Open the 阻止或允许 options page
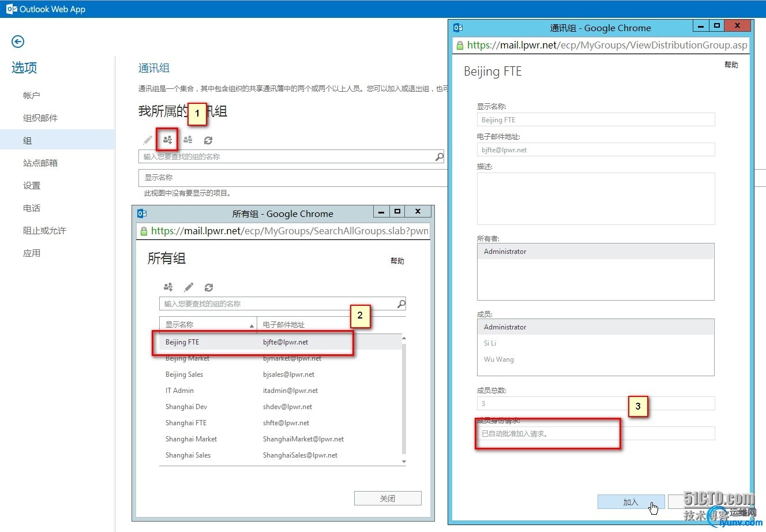Screen dimensions: 766x532 pos(44,230)
